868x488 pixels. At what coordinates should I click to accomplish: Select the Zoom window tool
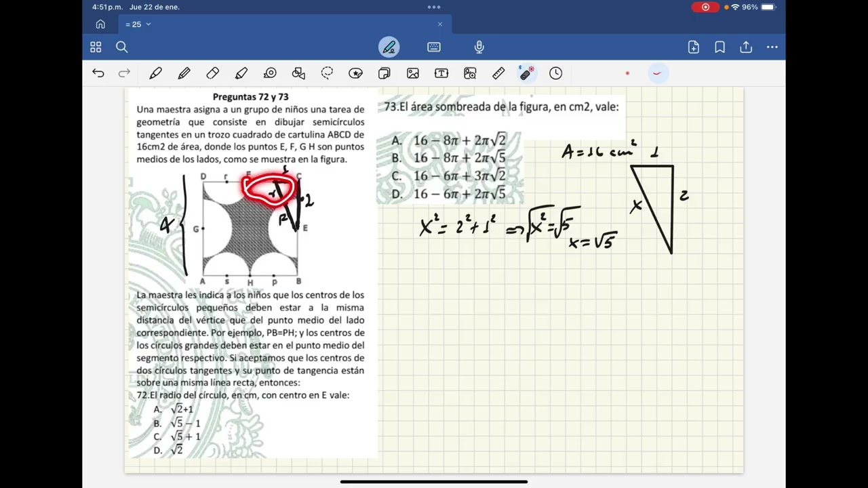pyautogui.click(x=470, y=73)
